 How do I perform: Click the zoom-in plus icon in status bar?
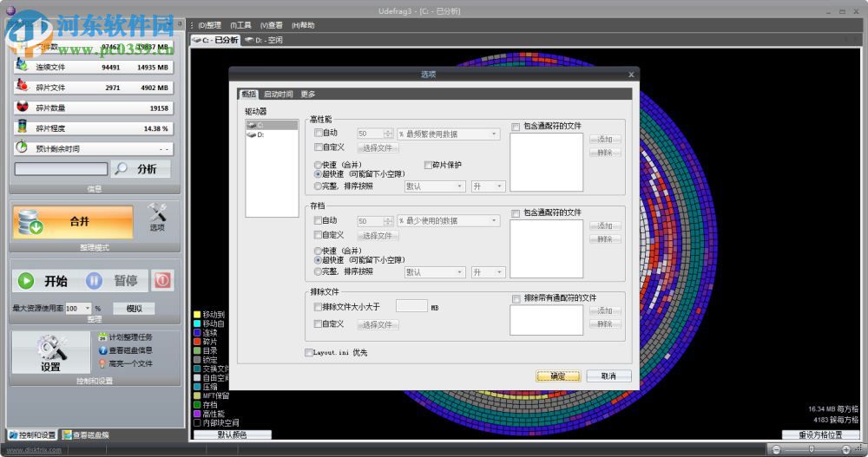pos(845,449)
